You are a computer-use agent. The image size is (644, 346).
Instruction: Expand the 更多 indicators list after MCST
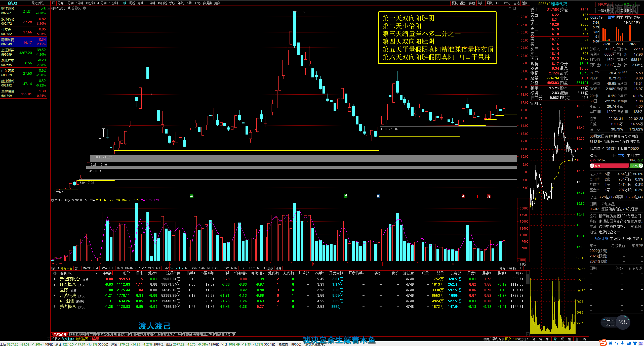tap(270, 268)
